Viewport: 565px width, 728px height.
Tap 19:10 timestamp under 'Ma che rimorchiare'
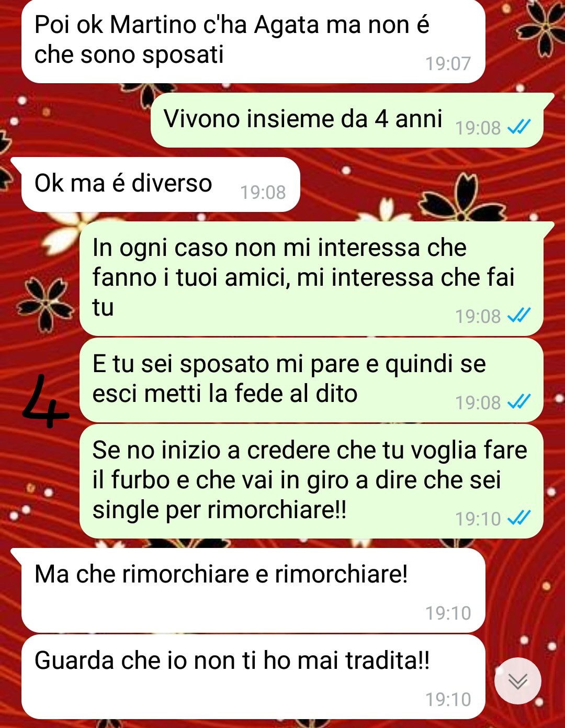(448, 613)
